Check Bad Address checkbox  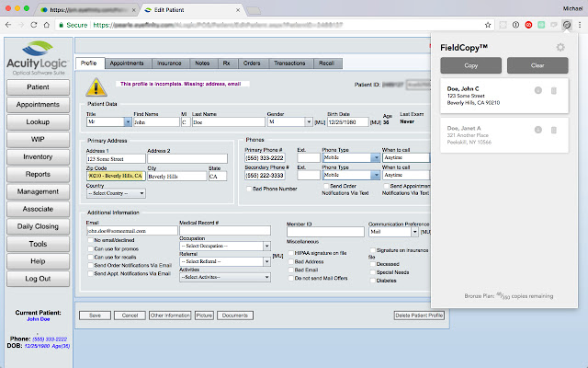pyautogui.click(x=290, y=261)
